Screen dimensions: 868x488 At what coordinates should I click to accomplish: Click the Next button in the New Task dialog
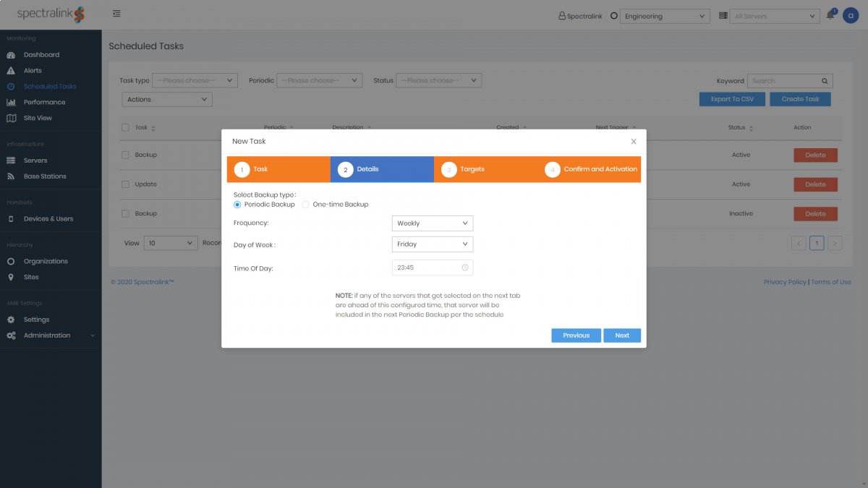(x=622, y=335)
